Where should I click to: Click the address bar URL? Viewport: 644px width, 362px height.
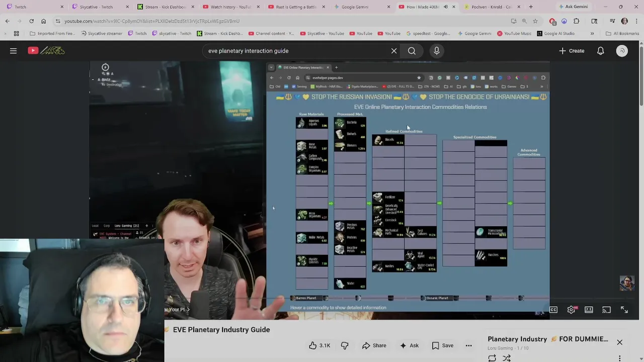[x=152, y=21]
